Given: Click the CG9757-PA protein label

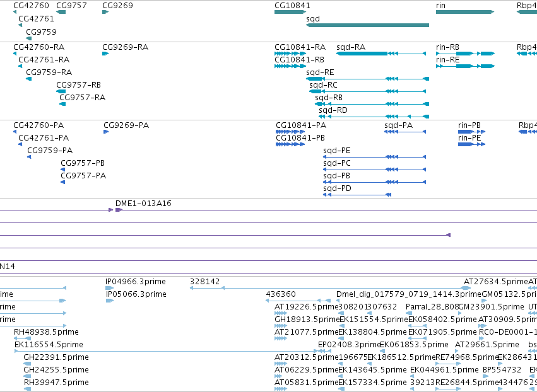Looking at the screenshot, I should click(83, 176).
